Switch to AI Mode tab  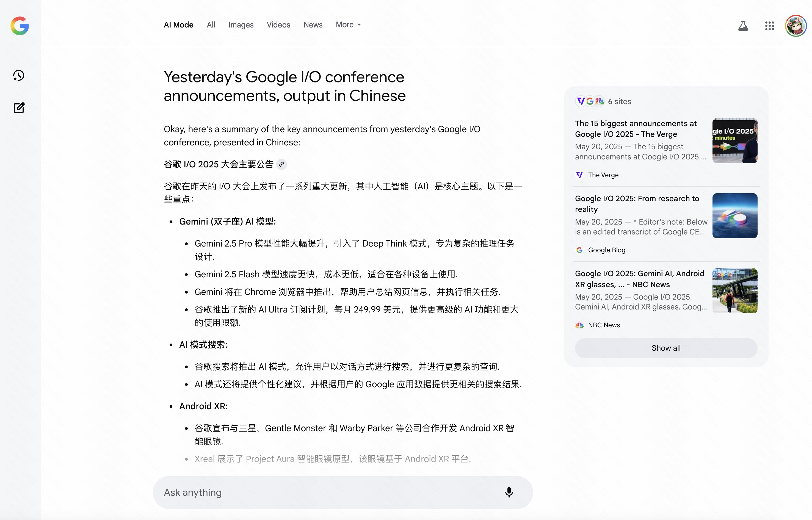[x=178, y=25]
